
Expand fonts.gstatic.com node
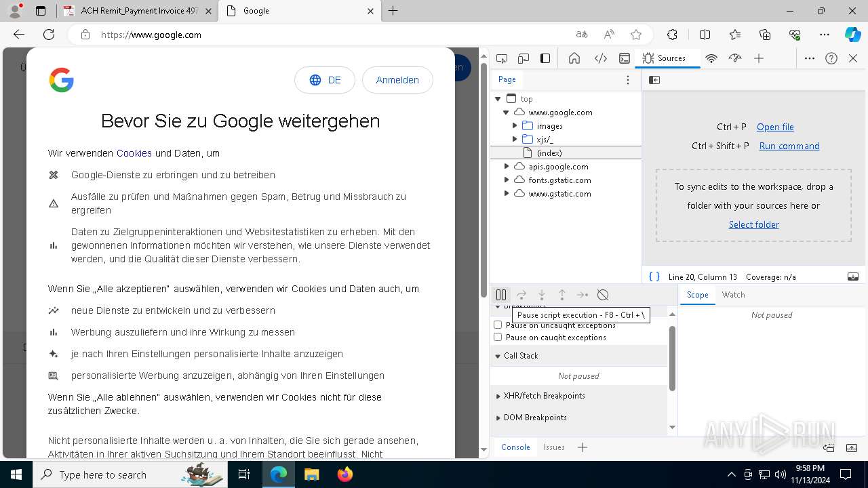tap(507, 180)
